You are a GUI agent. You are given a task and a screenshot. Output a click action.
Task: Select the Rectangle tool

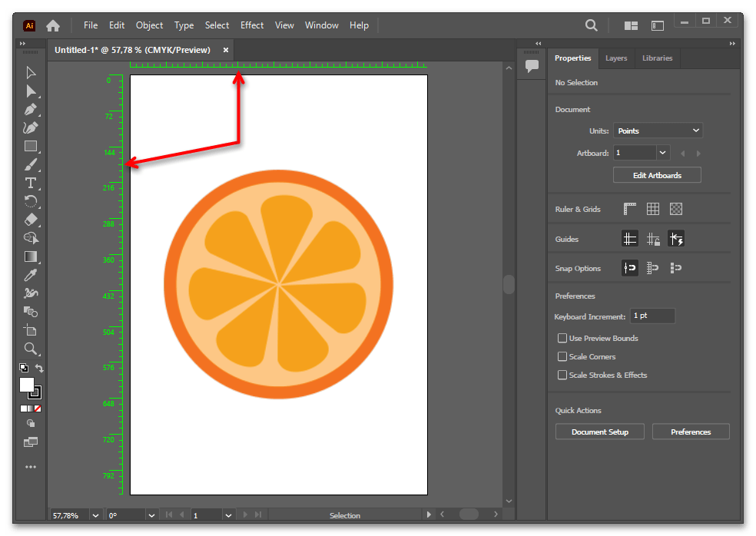click(31, 146)
